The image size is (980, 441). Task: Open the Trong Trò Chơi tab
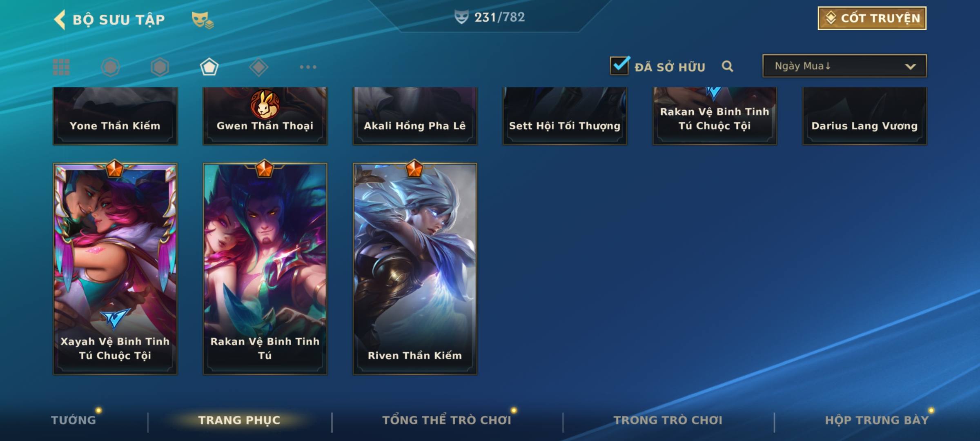668,420
